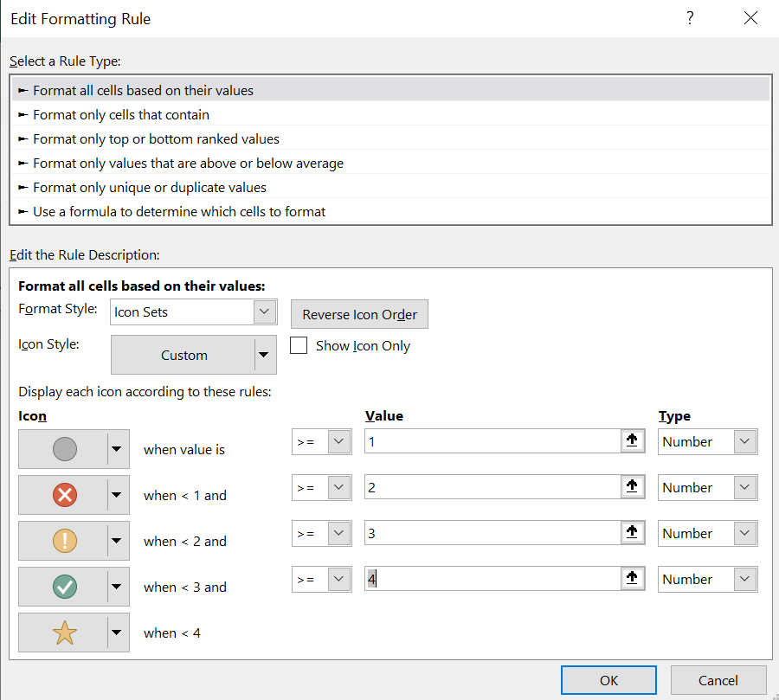Close the Edit Formatting Rule dialog

pos(750,18)
